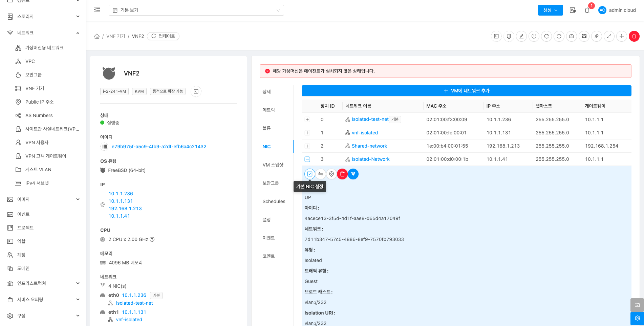Expand the Shared-network NIC row
Viewport: 644px width, 326px height.
(x=307, y=146)
